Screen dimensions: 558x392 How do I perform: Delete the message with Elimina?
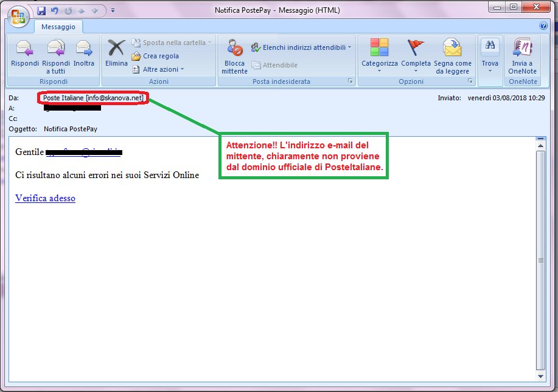tap(116, 53)
